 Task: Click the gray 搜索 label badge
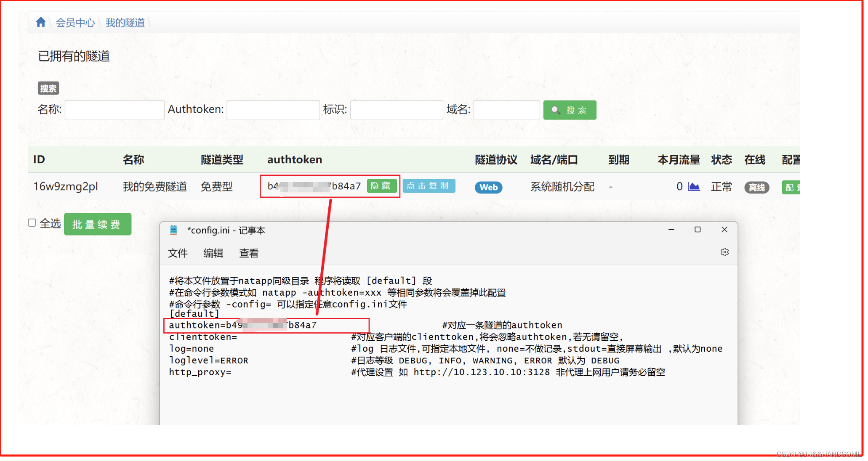pyautogui.click(x=48, y=88)
